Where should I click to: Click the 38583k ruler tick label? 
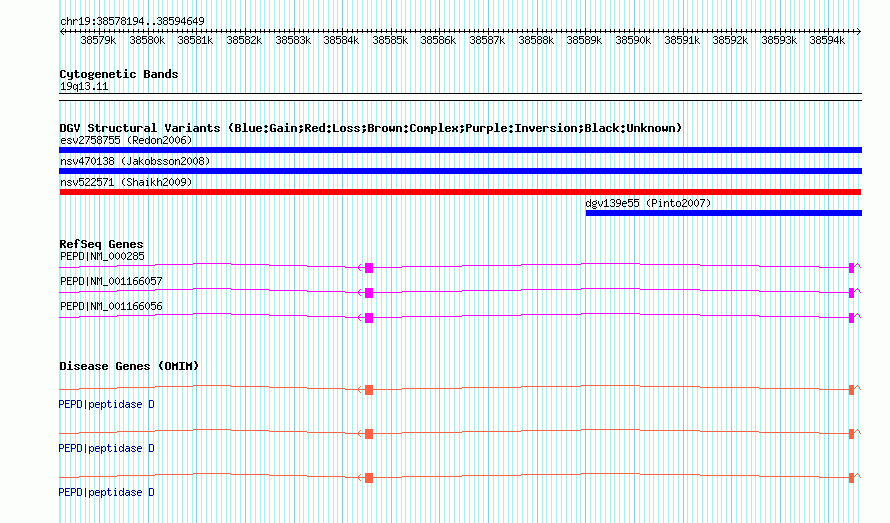(293, 40)
